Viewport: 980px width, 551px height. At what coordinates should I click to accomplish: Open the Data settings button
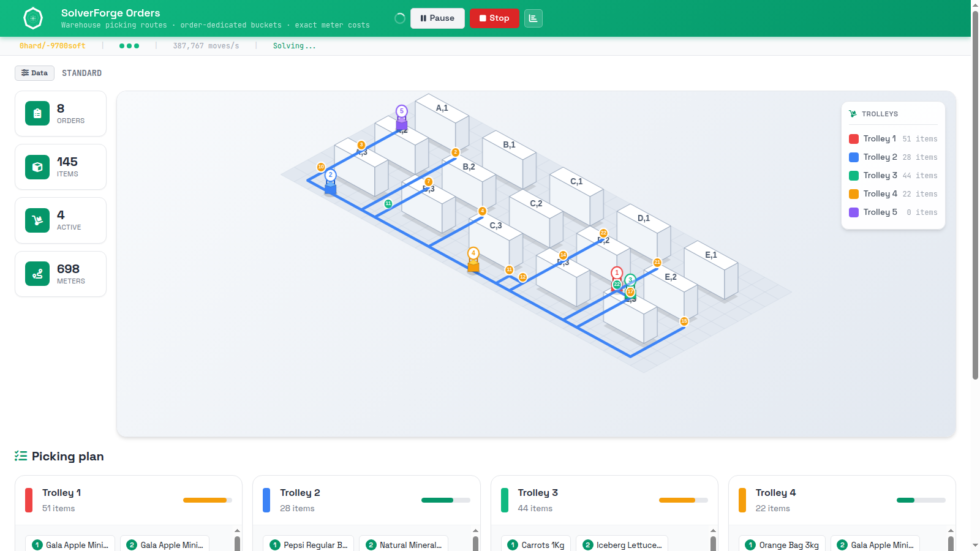[x=34, y=73]
